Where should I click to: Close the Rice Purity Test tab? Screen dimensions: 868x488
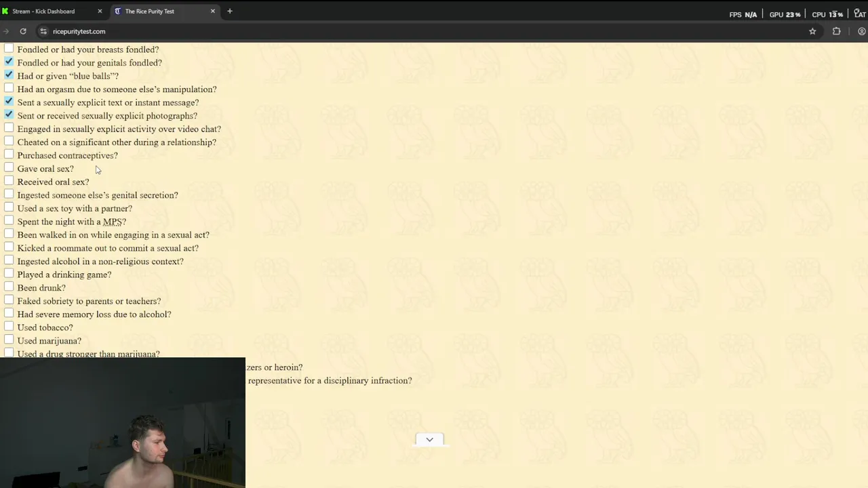pyautogui.click(x=213, y=11)
